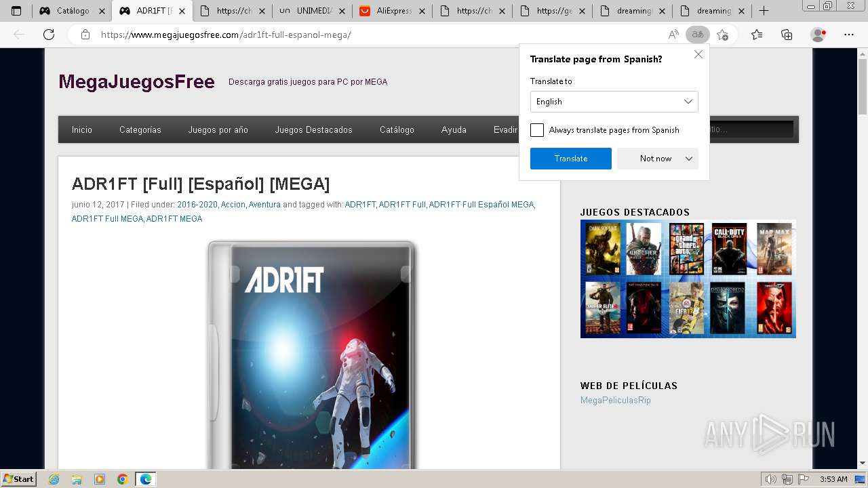Open the ADR1FT Full Español MEGA tag
868x488 pixels.
point(481,205)
